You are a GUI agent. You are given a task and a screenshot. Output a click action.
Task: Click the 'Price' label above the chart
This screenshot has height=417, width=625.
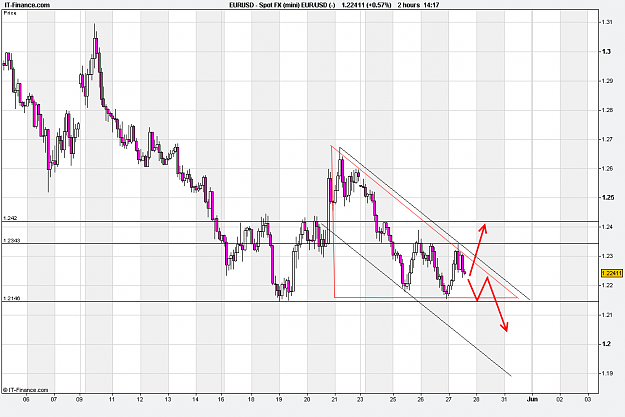pyautogui.click(x=10, y=13)
